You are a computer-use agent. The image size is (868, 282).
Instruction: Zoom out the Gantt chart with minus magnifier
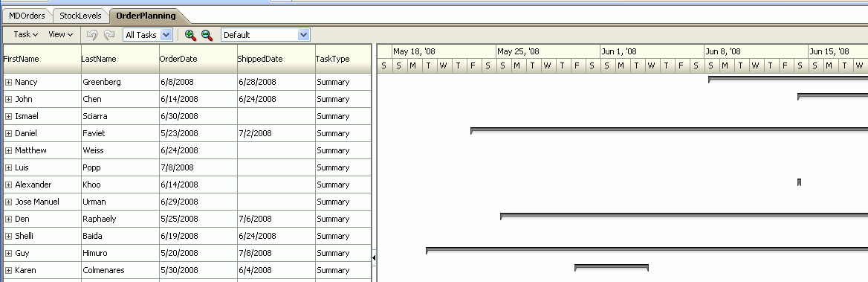207,35
